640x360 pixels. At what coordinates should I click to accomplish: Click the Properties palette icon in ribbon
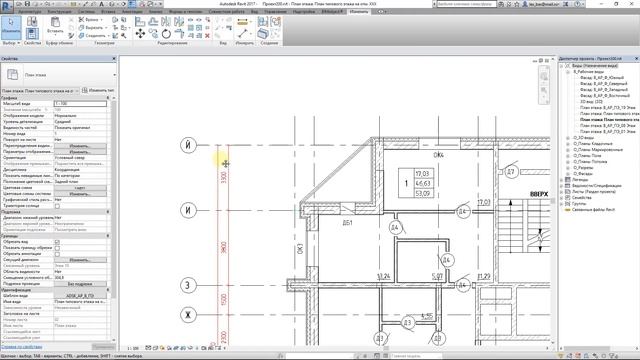point(32,33)
